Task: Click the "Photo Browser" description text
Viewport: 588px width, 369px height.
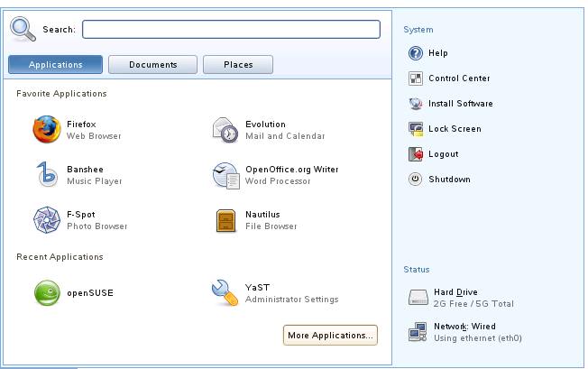Action: [x=96, y=226]
